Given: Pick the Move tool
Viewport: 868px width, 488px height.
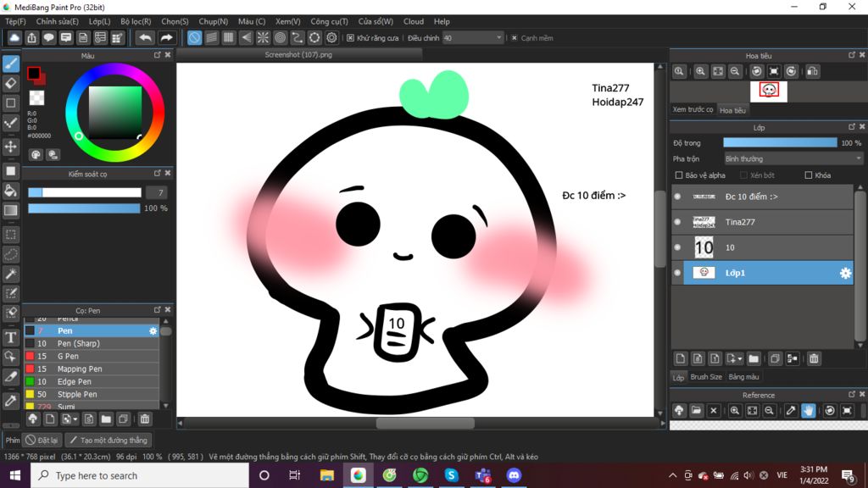Looking at the screenshot, I should click(11, 147).
